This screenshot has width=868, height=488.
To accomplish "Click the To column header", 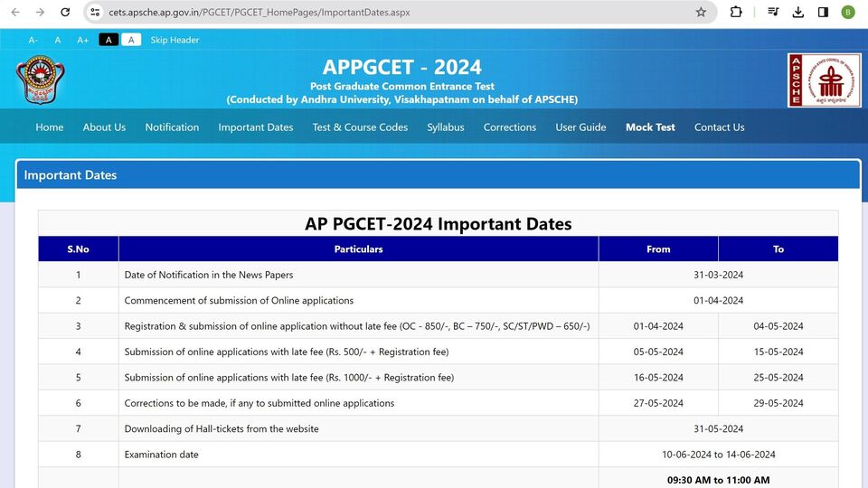I will click(x=778, y=249).
